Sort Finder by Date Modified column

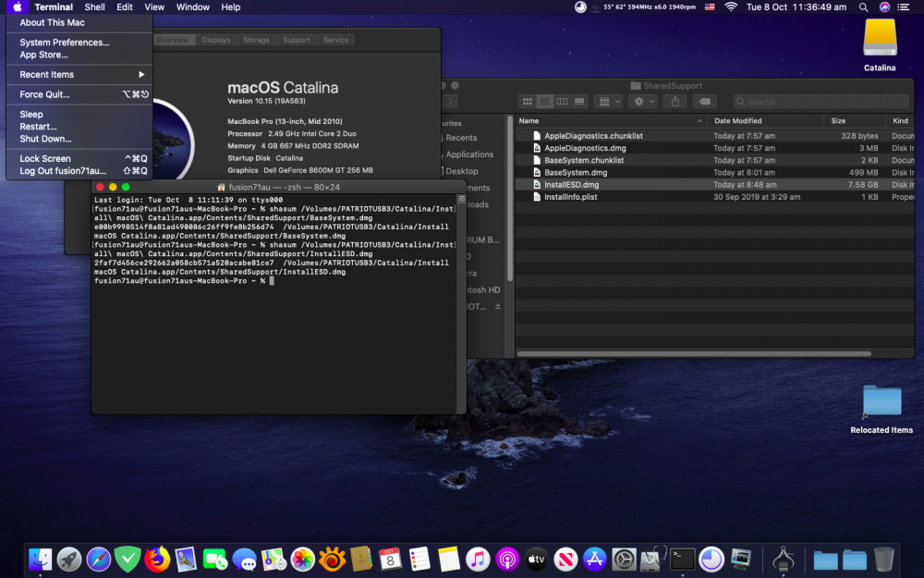click(x=765, y=120)
